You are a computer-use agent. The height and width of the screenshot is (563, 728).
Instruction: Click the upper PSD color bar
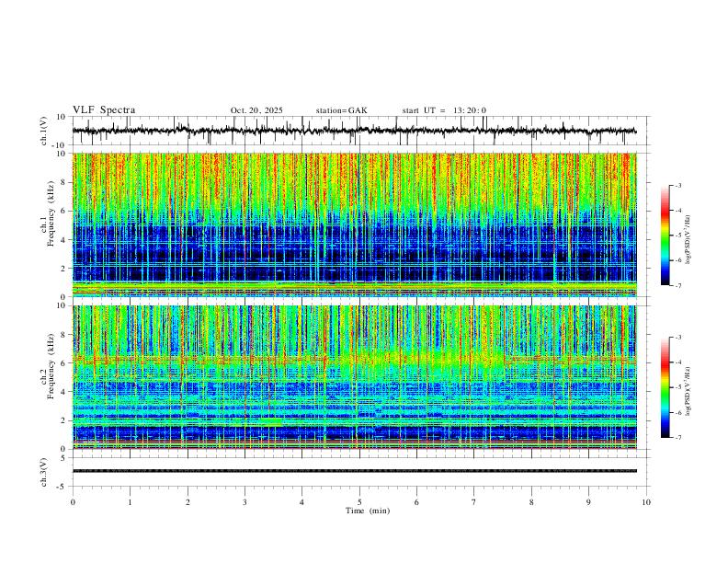[665, 236]
